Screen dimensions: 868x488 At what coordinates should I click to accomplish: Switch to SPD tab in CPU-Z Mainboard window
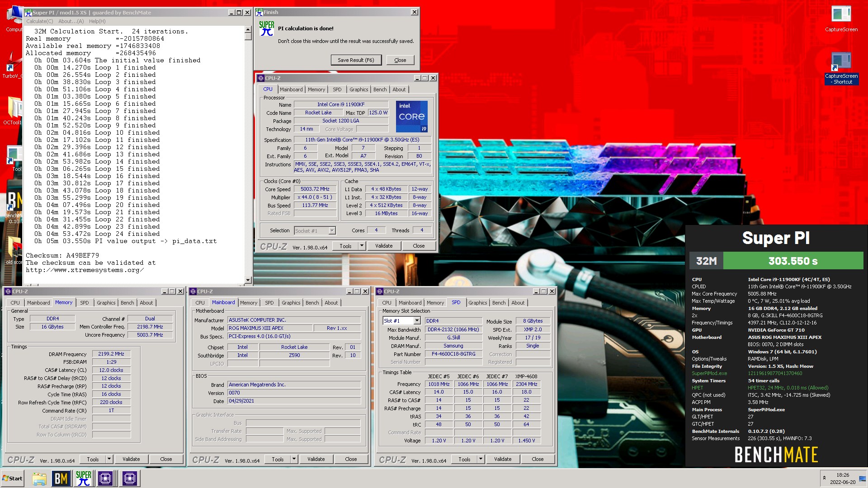click(269, 303)
